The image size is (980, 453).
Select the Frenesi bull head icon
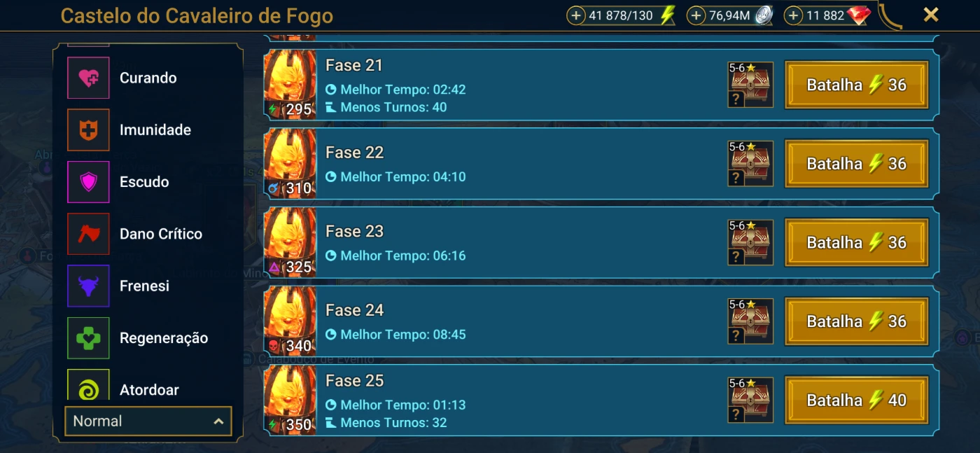click(88, 286)
